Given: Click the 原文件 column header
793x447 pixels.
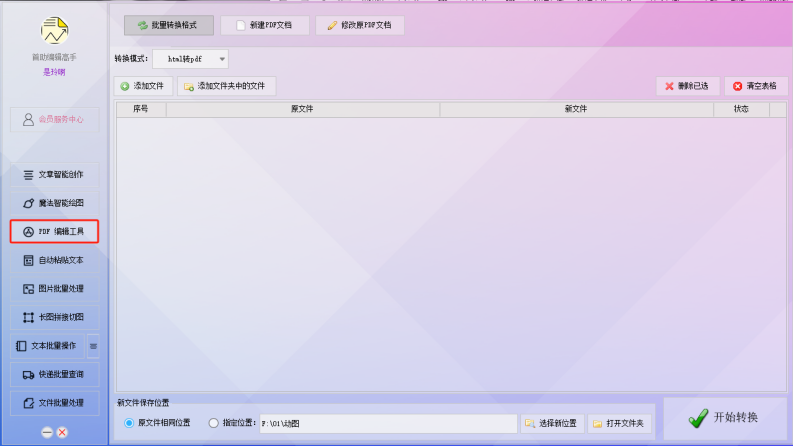Looking at the screenshot, I should [x=302, y=109].
